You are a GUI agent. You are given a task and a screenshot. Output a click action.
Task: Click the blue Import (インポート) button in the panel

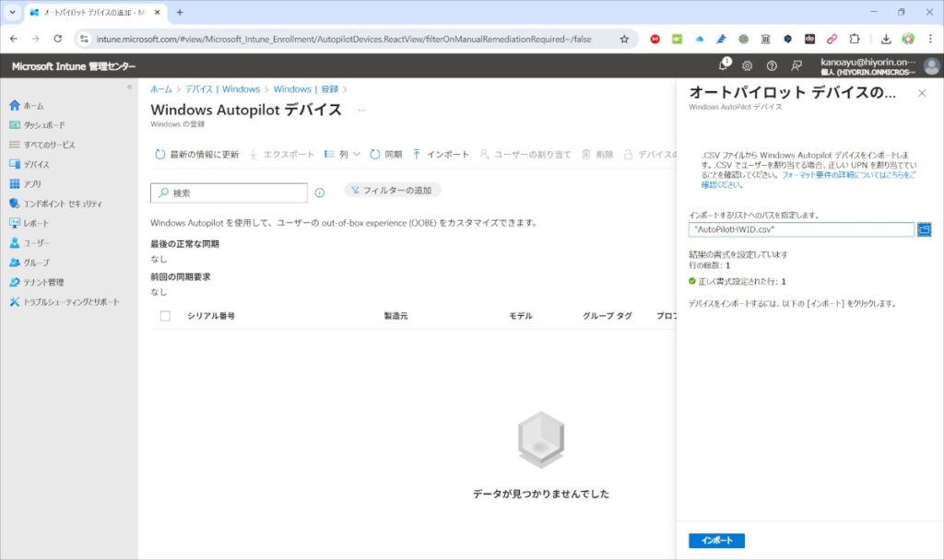716,541
